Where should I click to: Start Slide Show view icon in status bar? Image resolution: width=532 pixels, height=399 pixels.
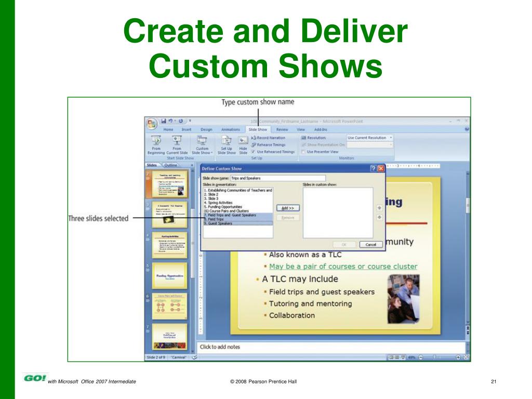[403, 357]
